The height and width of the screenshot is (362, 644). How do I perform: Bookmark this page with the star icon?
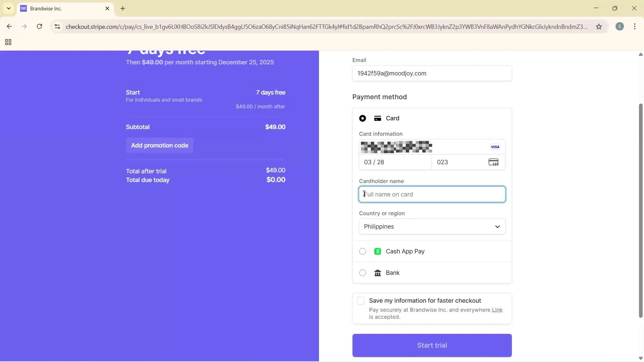click(599, 27)
